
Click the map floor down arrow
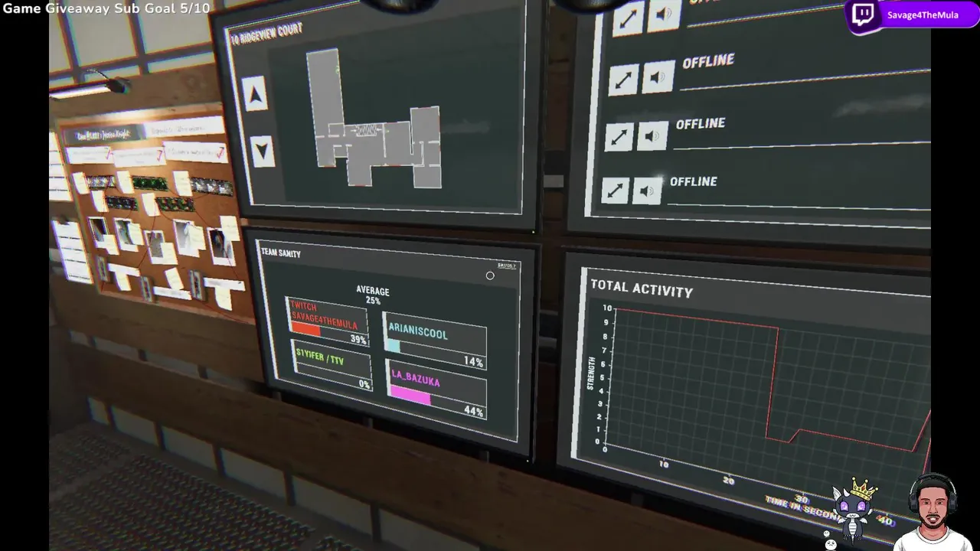pos(263,152)
